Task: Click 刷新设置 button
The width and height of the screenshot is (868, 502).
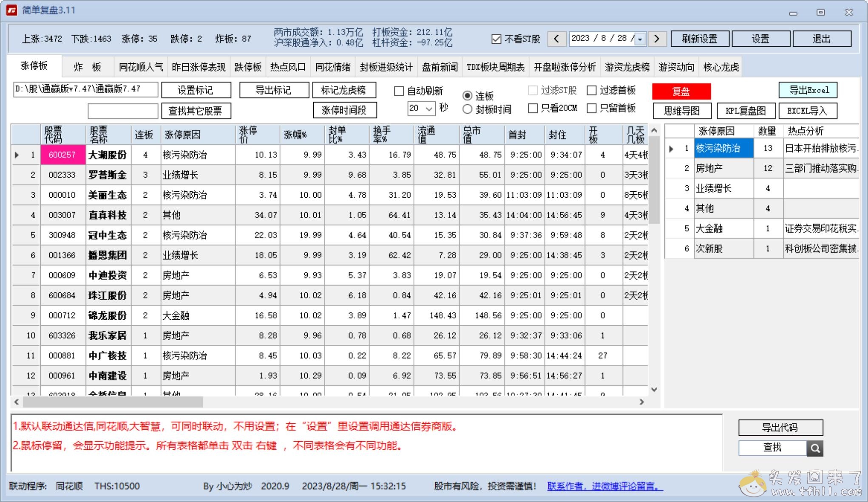Action: tap(700, 39)
